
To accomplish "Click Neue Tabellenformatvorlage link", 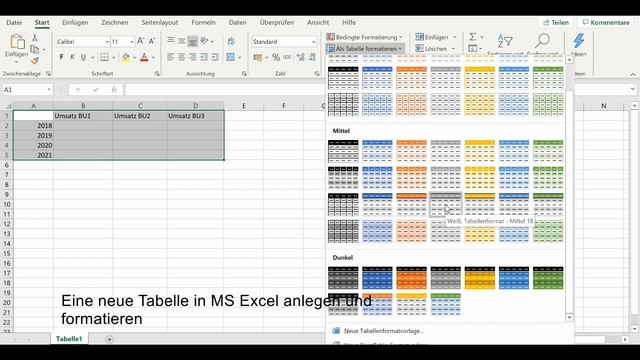I will coord(383,331).
